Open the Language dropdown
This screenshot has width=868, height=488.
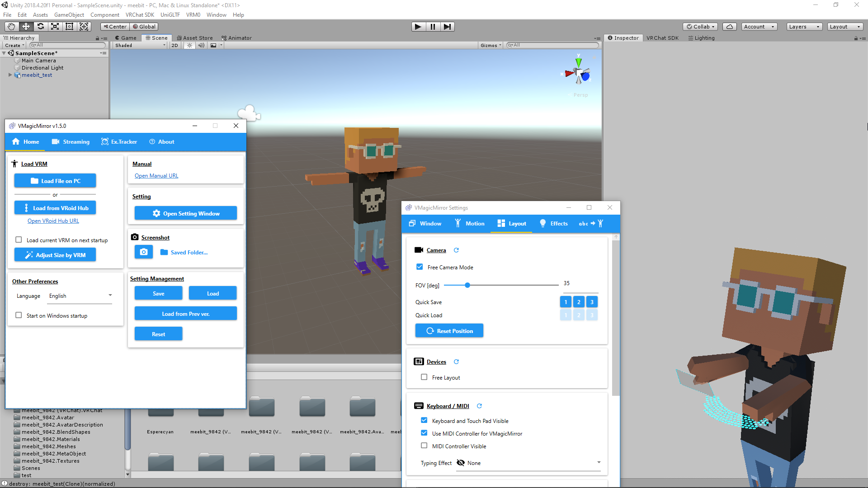(80, 296)
